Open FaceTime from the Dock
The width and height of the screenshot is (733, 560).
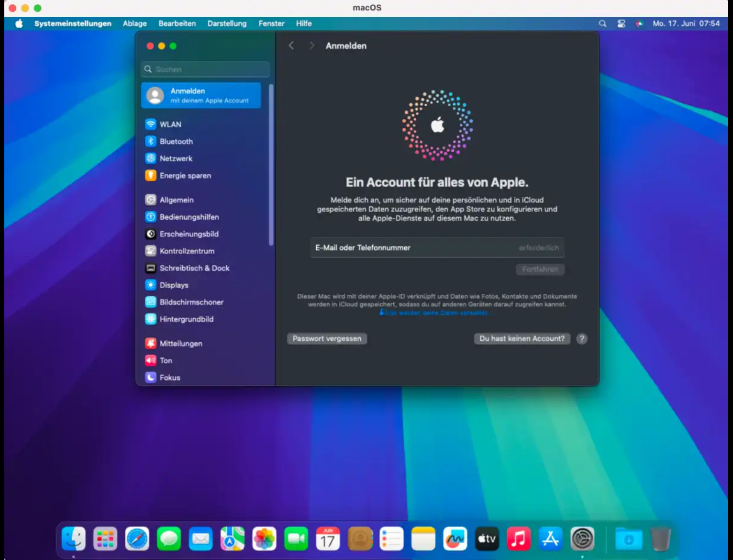[x=296, y=539]
